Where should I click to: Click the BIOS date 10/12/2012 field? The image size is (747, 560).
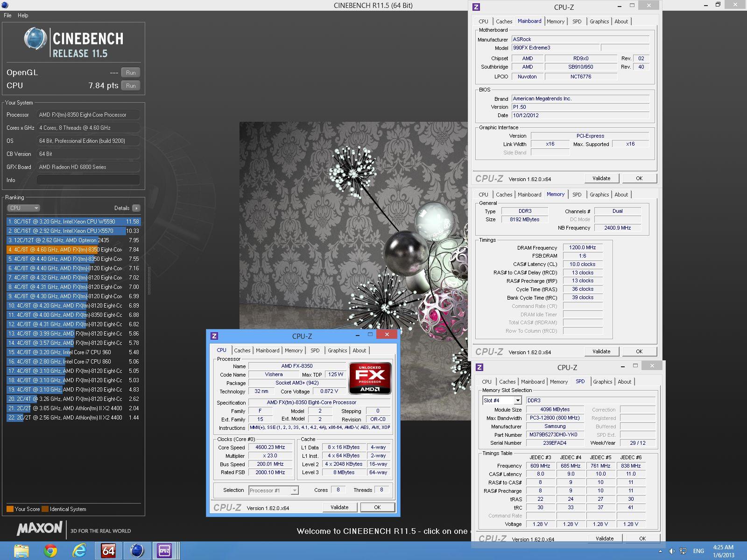(580, 115)
